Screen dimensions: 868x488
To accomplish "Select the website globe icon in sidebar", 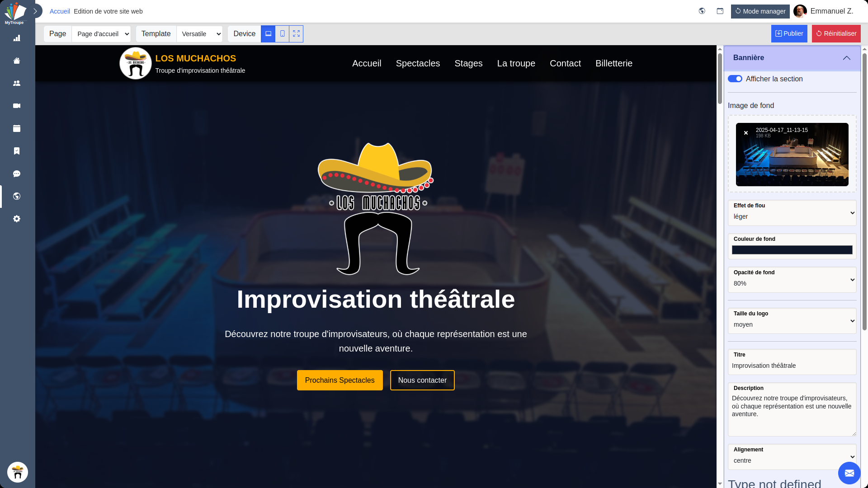I will tap(17, 196).
